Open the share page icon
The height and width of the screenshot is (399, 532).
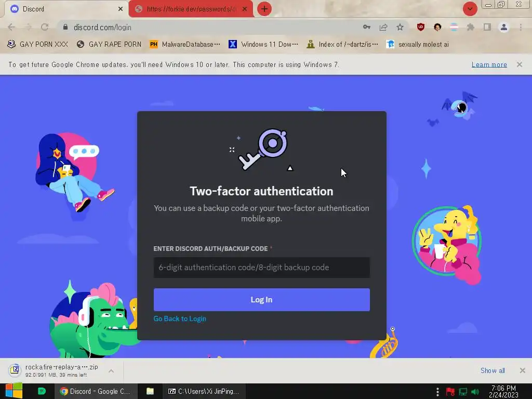[383, 27]
